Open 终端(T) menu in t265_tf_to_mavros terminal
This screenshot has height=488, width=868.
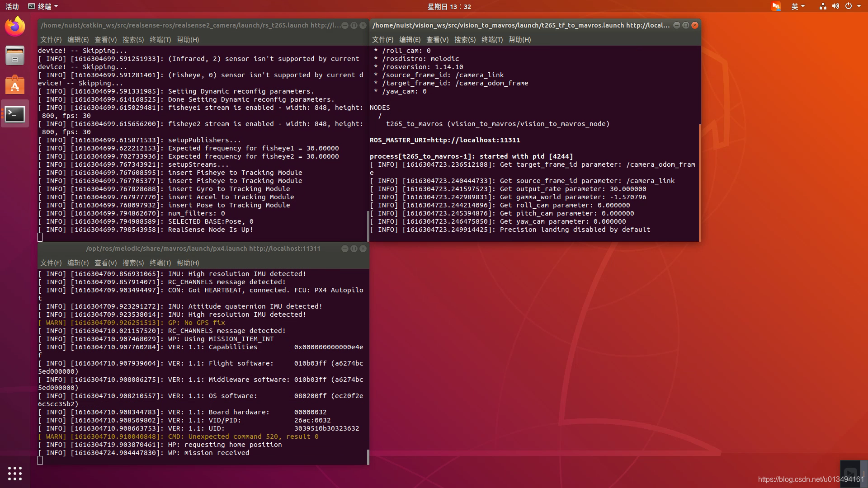point(492,40)
